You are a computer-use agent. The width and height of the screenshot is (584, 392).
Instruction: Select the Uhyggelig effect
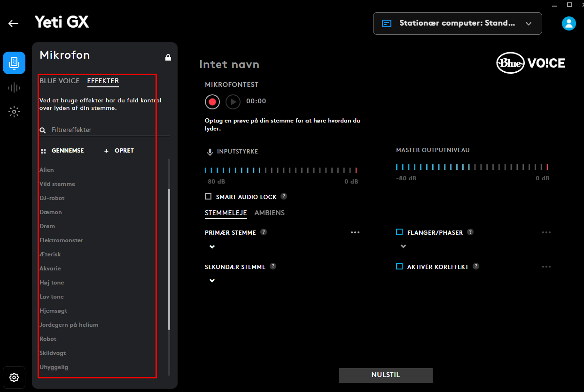[54, 367]
